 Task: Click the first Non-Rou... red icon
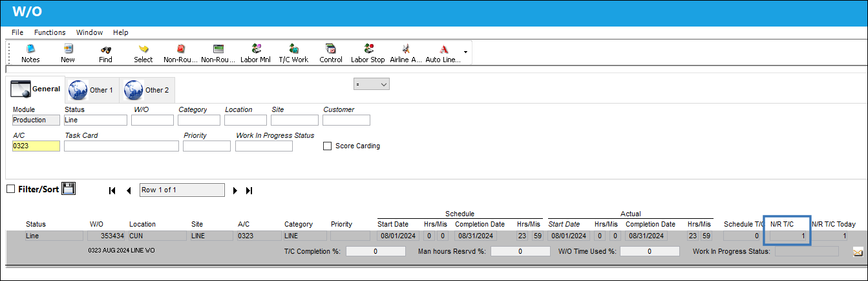181,49
